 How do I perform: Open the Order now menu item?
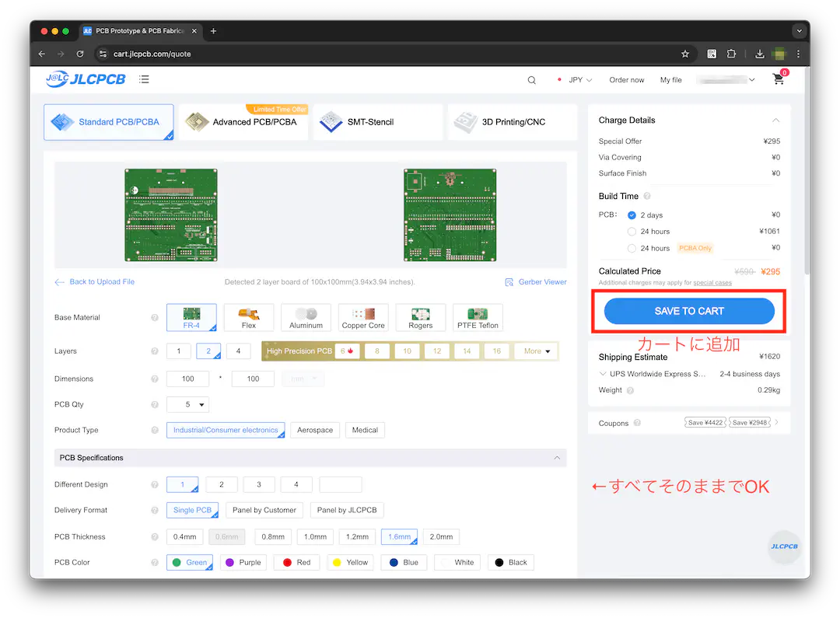click(626, 80)
